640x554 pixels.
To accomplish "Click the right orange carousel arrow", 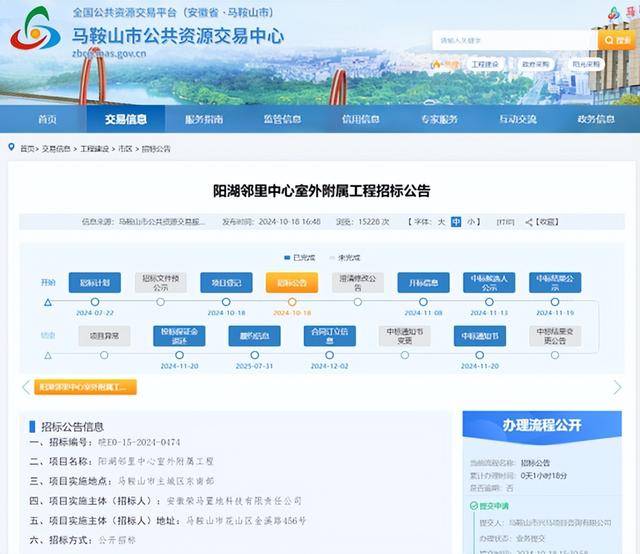I will 617,387.
